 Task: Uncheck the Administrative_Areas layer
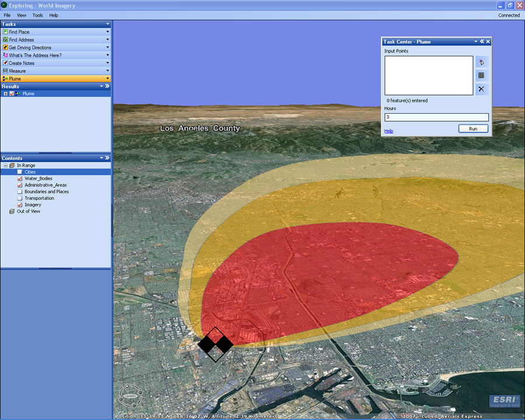pos(20,185)
